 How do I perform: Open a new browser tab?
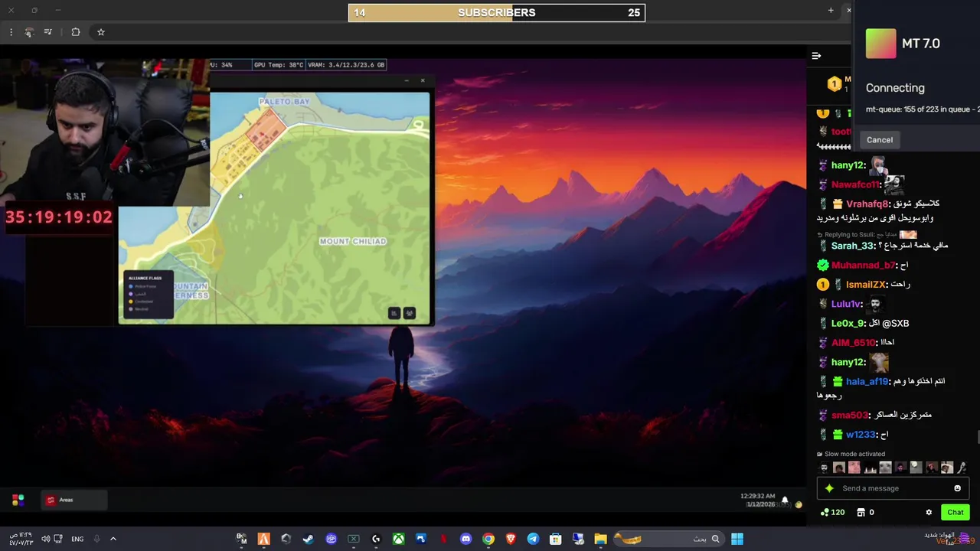pyautogui.click(x=831, y=10)
